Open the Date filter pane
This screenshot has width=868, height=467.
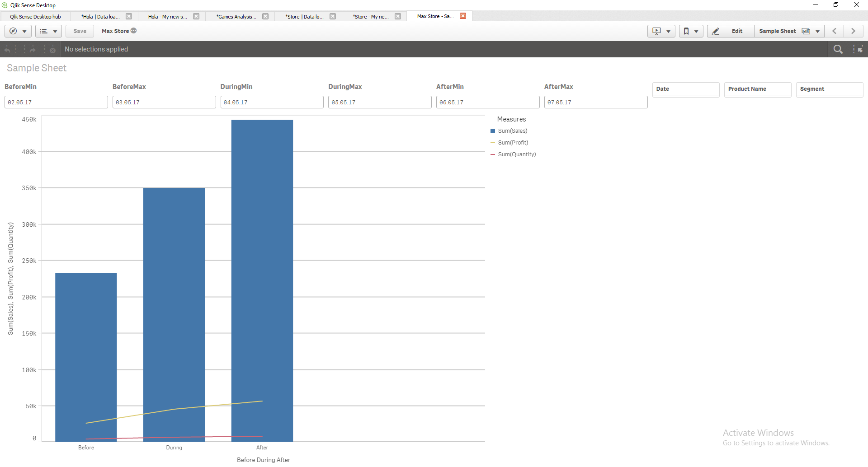coord(686,89)
